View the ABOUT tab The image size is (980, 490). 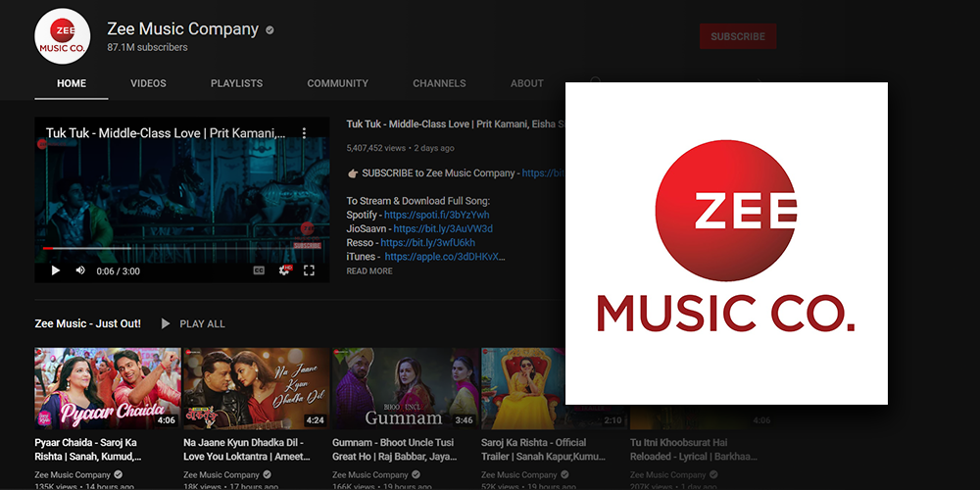pos(527,83)
